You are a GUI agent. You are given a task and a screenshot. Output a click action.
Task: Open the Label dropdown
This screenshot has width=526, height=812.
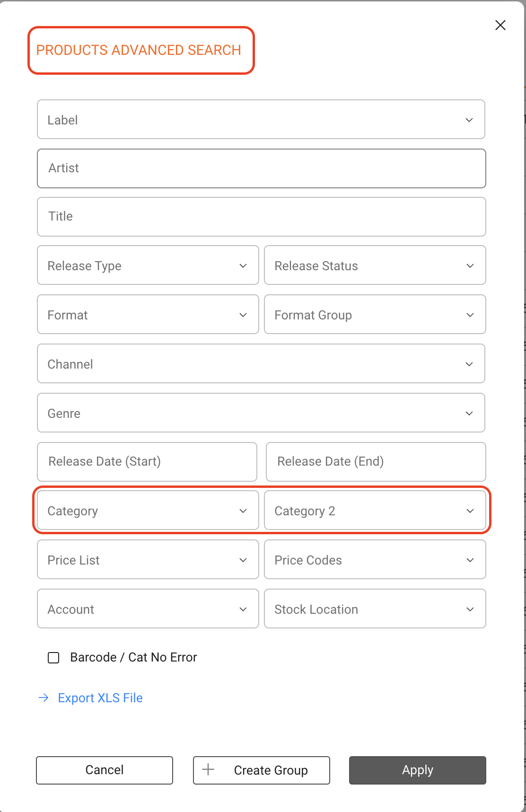pyautogui.click(x=261, y=119)
